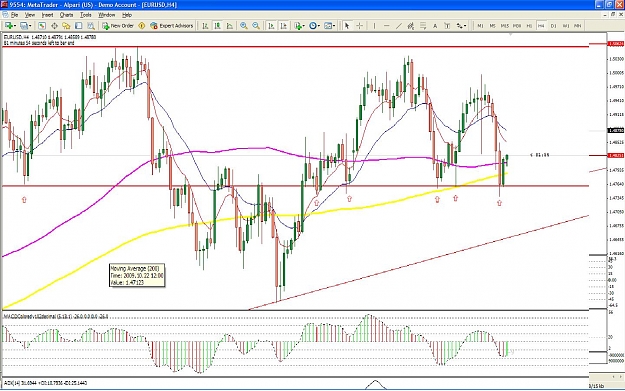Expand the new chart dropdown arrow
Viewport: 625px width, 391px height.
tap(14, 26)
